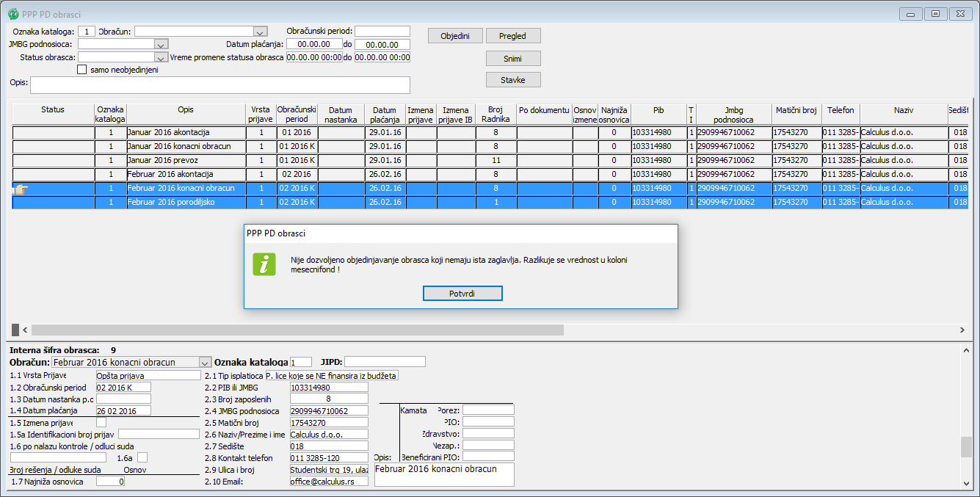Click the lower Opis text box
The height and width of the screenshot is (497, 980).
click(x=444, y=474)
